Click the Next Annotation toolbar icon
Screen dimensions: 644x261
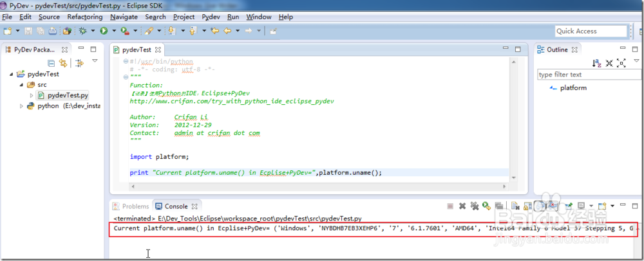coord(172,31)
